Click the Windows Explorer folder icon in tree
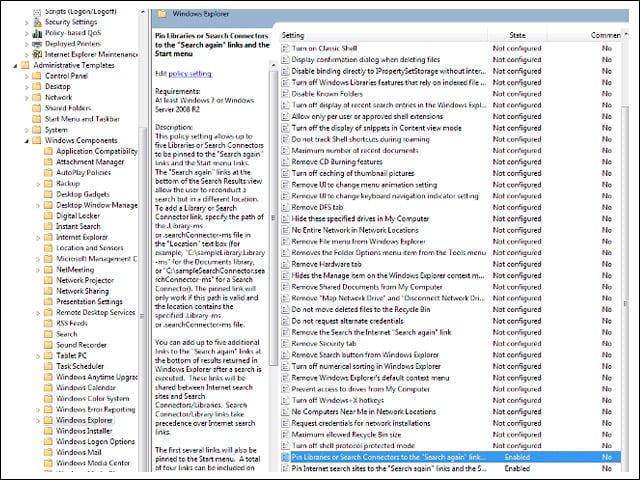The image size is (640, 480). [48, 420]
